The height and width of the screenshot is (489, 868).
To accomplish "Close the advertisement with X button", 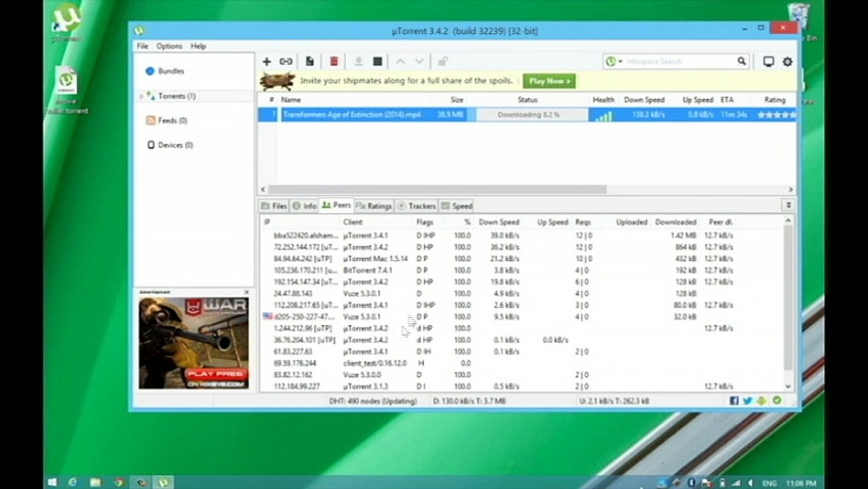I will (x=246, y=293).
